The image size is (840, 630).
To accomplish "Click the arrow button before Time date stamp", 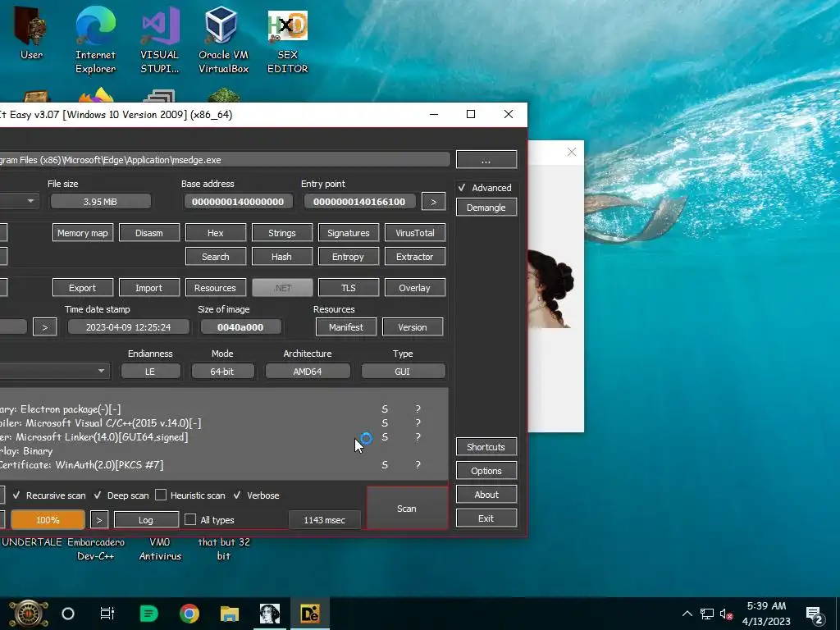I will [x=44, y=326].
